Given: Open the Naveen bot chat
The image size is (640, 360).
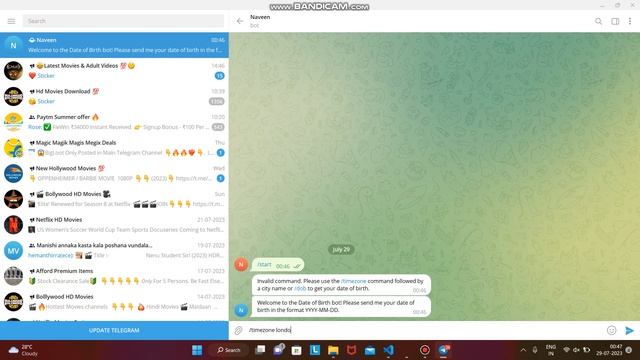Looking at the screenshot, I should 114,45.
